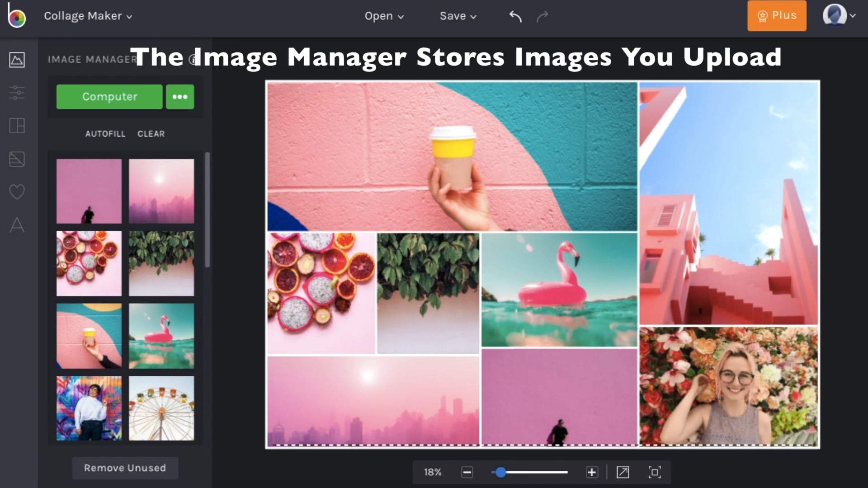Screen dimensions: 868x488
Task: Expand the user account avatar menu
Action: pos(839,15)
